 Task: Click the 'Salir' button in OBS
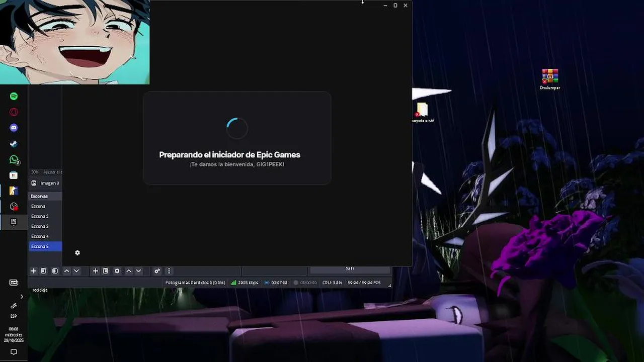click(350, 269)
